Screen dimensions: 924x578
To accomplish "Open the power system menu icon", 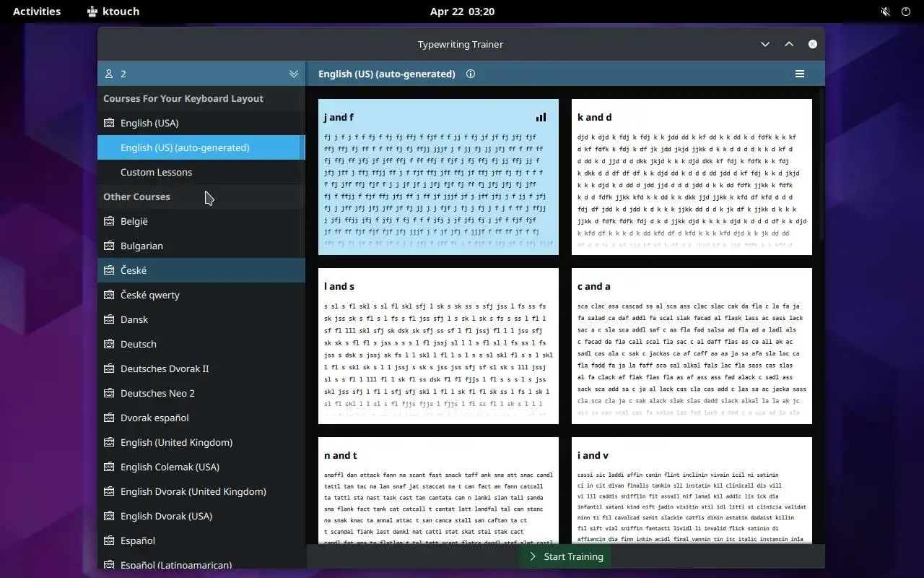I will click(906, 12).
